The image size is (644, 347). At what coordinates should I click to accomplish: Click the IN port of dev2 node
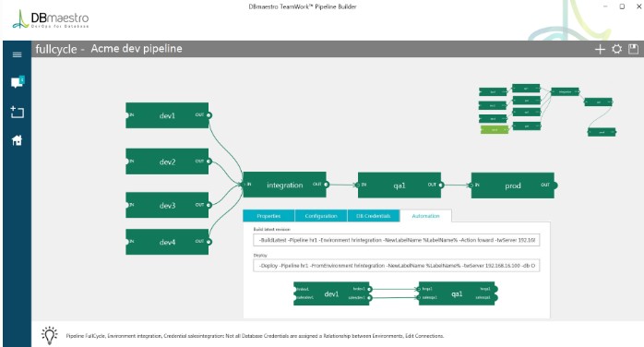pos(127,162)
